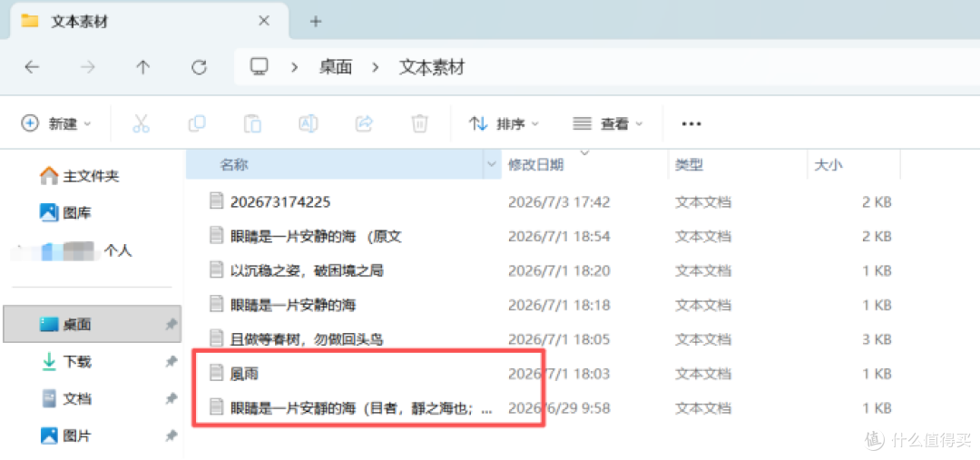Click the Copy icon

point(197,123)
